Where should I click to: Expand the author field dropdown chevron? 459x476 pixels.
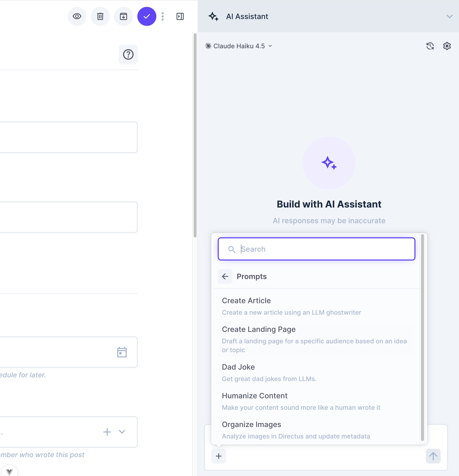coord(122,432)
